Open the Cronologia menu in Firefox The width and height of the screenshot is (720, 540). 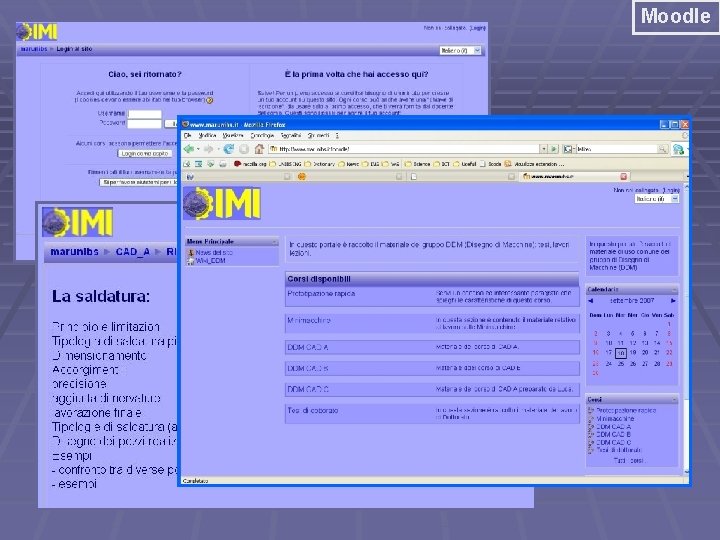point(262,135)
